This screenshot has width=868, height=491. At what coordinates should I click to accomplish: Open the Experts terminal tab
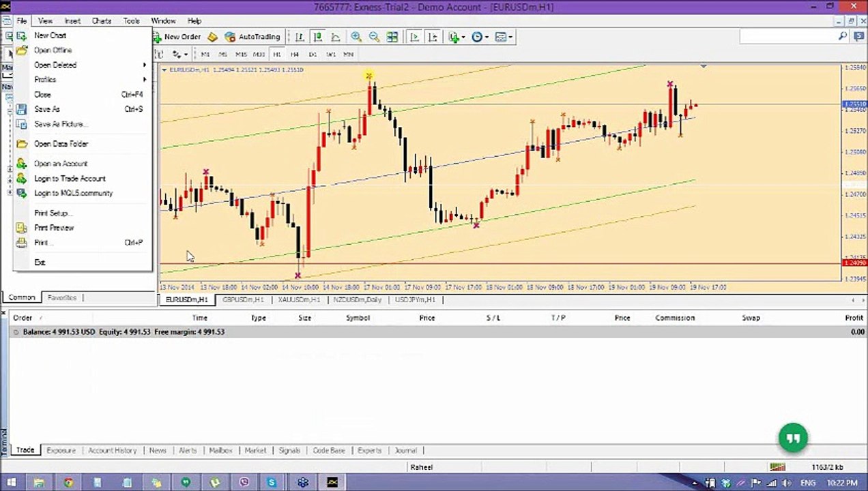[370, 451]
